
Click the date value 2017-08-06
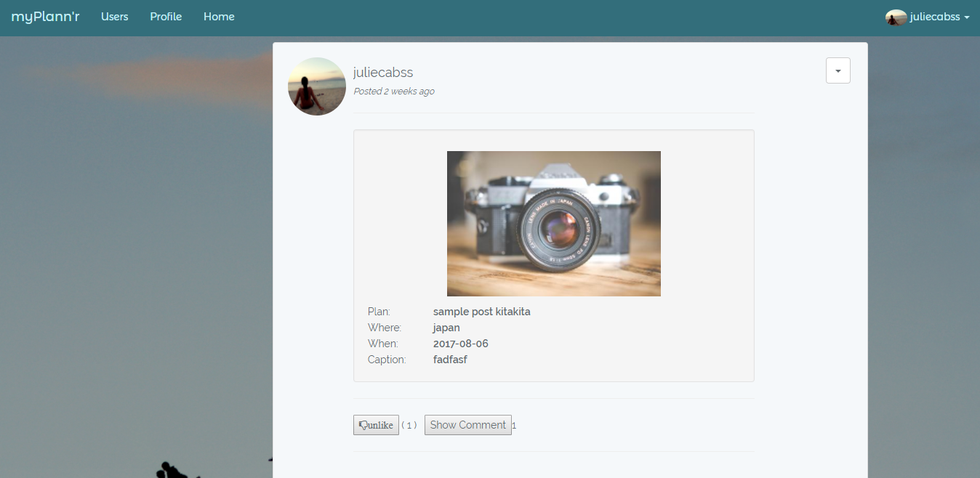[460, 344]
